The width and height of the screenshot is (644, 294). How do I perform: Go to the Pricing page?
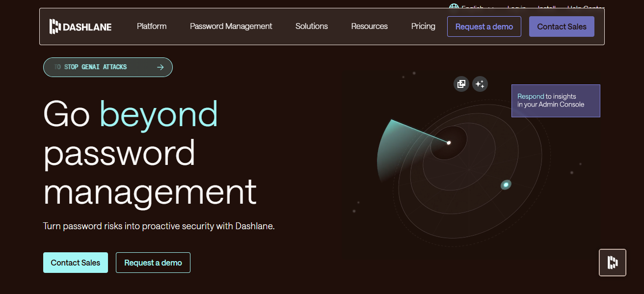(423, 27)
